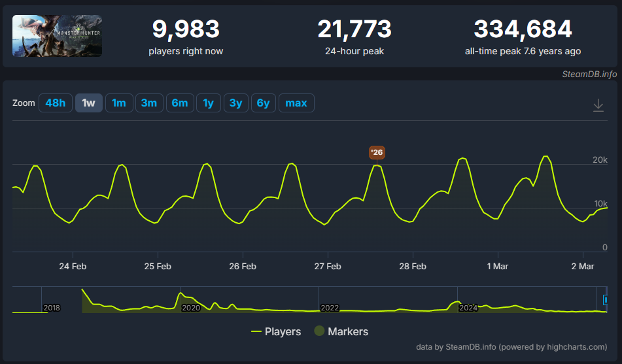Toggle the Players series in legend
Viewport: 622px width, 364px height.
coord(276,331)
